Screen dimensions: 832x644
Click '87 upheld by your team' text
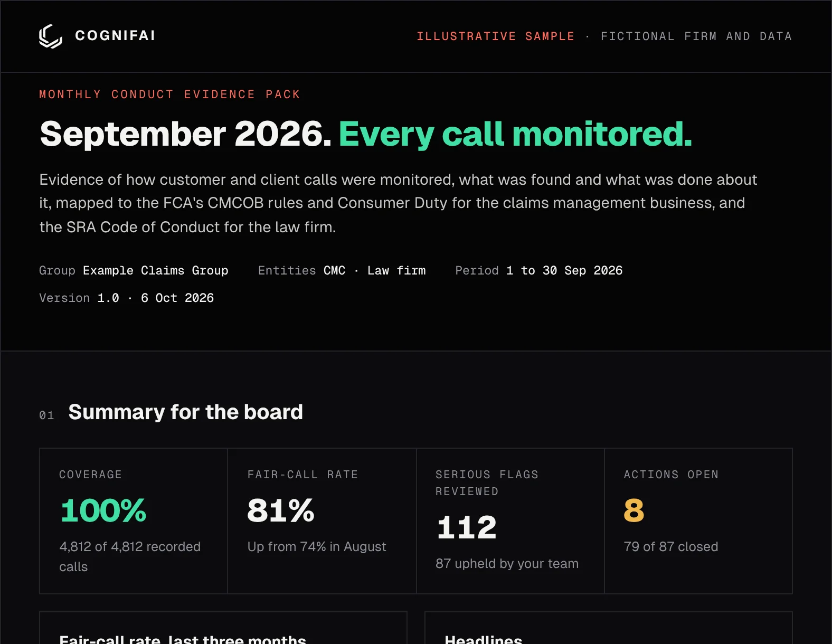pos(507,563)
